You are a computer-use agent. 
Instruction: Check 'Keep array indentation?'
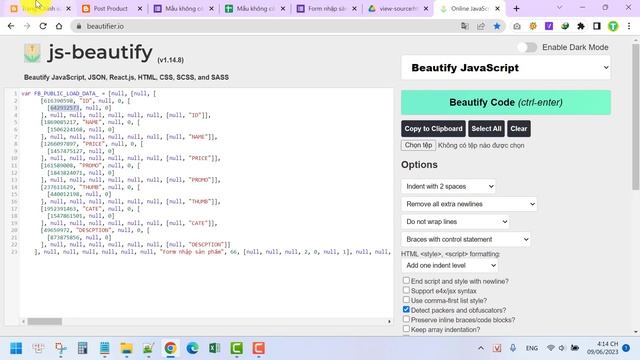[x=406, y=329]
